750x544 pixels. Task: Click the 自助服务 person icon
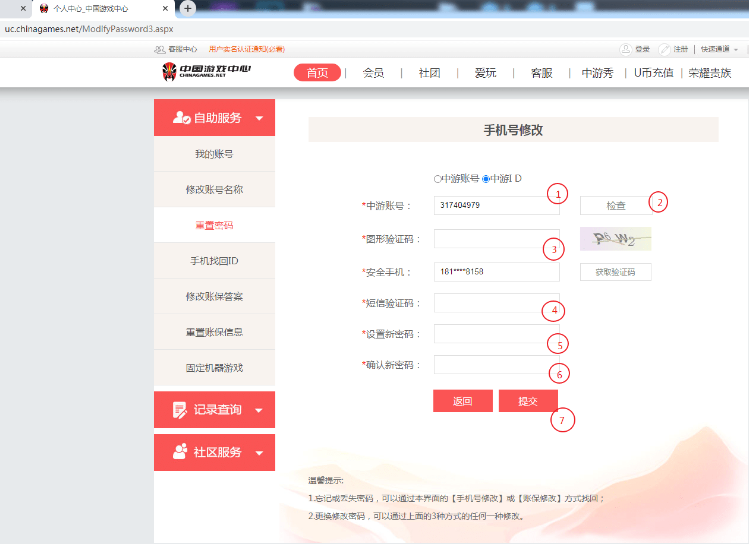pos(181,118)
